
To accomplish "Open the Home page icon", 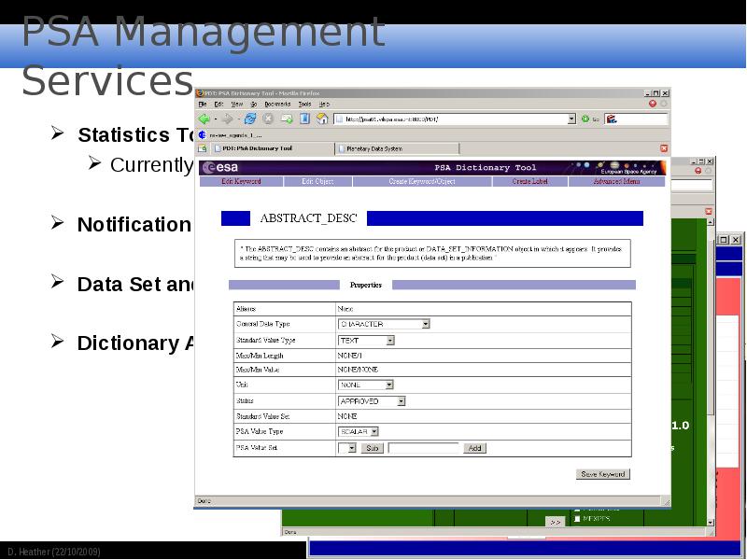I will pos(322,119).
